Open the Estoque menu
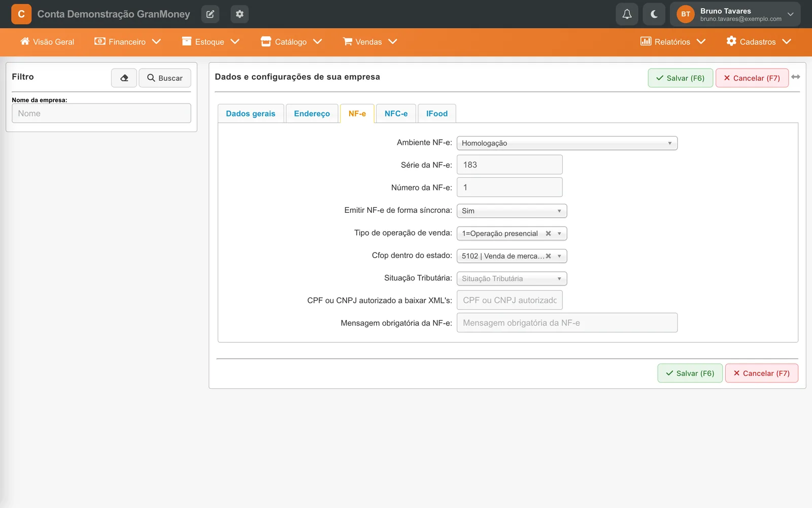812x508 pixels. pyautogui.click(x=211, y=42)
